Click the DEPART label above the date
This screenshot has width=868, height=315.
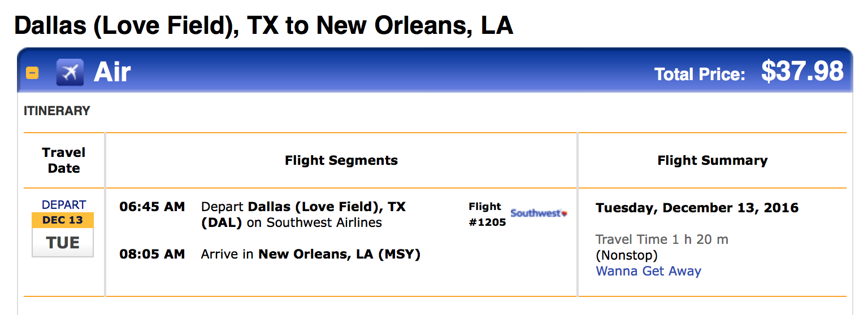(x=64, y=204)
